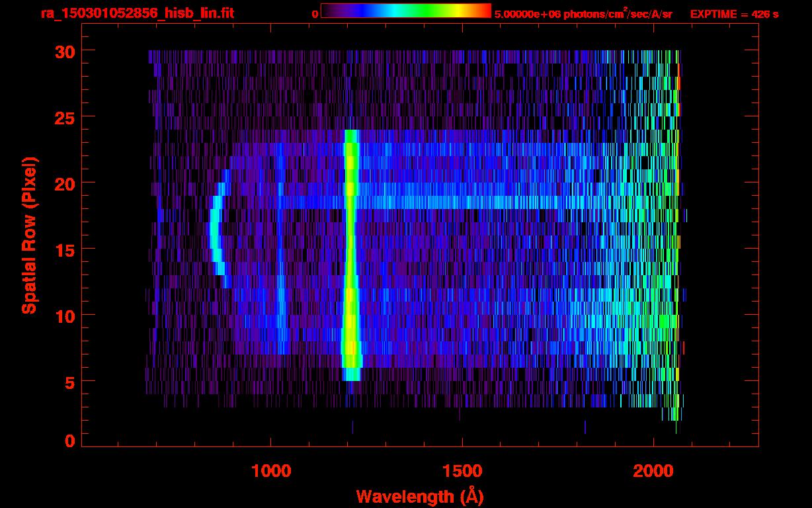Click the Spatial Row (Pixel) axis title
The height and width of the screenshot is (508, 812).
[x=30, y=235]
